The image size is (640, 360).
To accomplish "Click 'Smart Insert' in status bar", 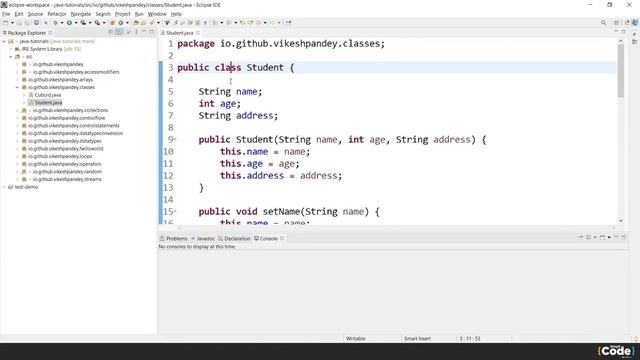I will [417, 338].
